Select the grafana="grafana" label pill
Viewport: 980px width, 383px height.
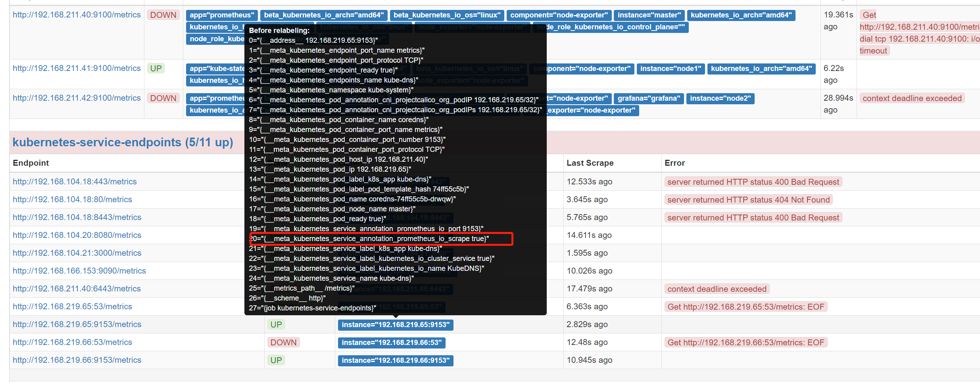(x=649, y=98)
